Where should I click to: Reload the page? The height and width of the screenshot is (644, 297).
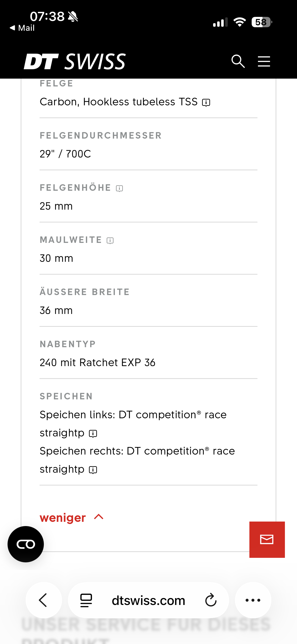pyautogui.click(x=211, y=600)
